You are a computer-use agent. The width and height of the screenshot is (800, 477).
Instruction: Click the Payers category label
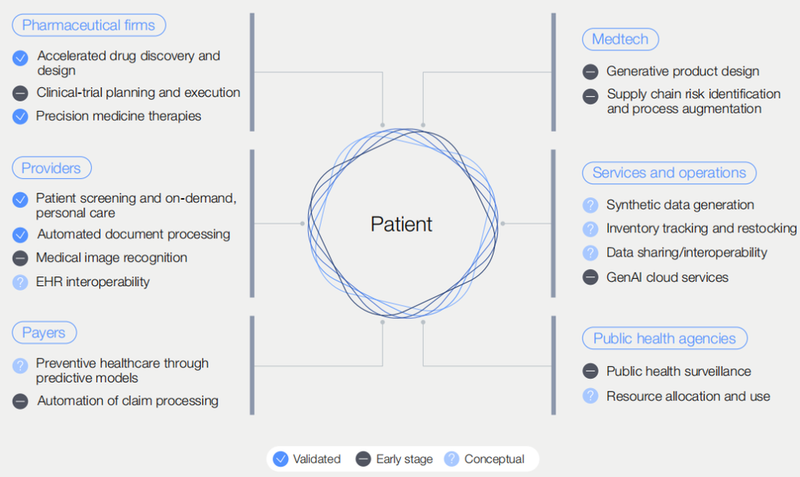pos(44,332)
